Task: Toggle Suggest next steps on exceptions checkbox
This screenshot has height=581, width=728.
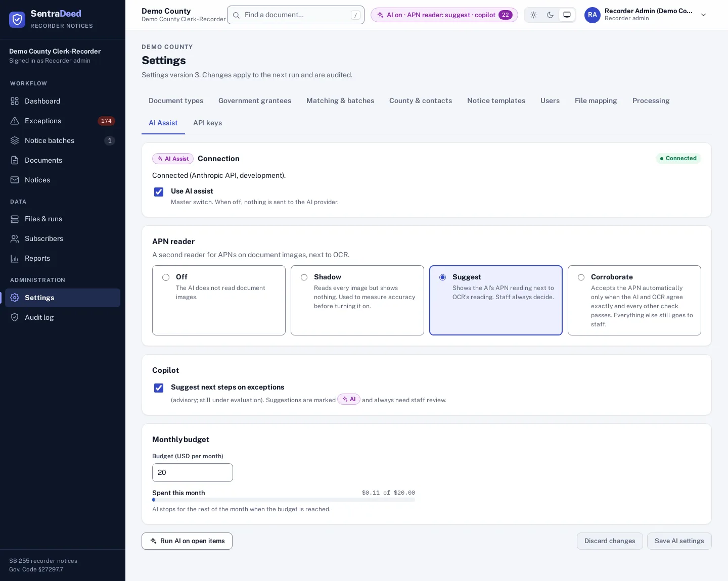Action: 159,388
